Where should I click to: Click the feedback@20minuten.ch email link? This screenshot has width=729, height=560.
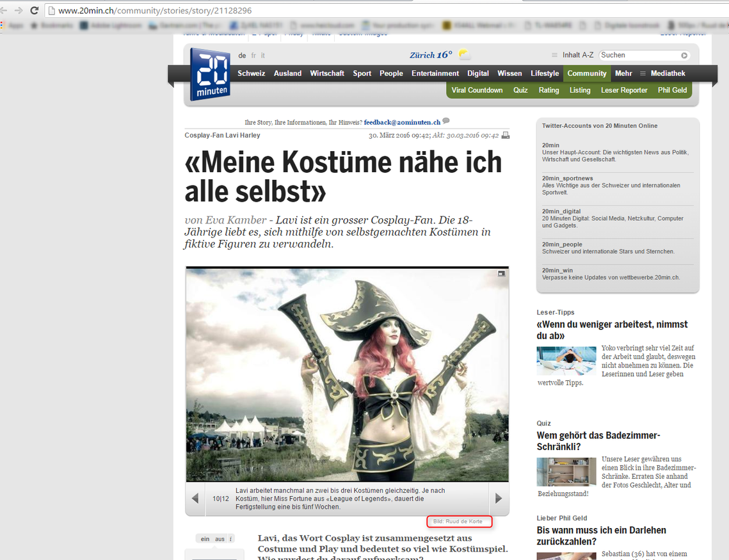(x=402, y=122)
